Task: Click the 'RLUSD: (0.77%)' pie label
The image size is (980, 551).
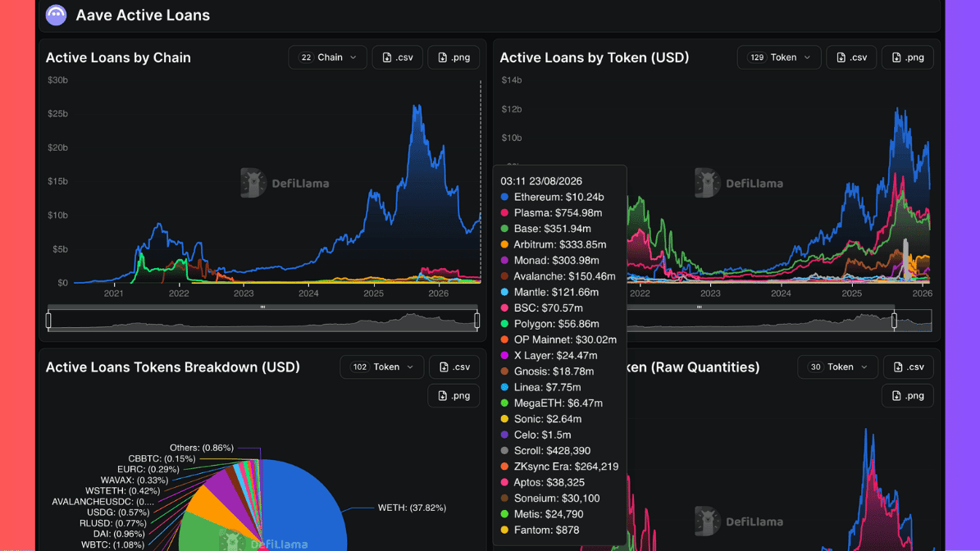Action: click(112, 523)
